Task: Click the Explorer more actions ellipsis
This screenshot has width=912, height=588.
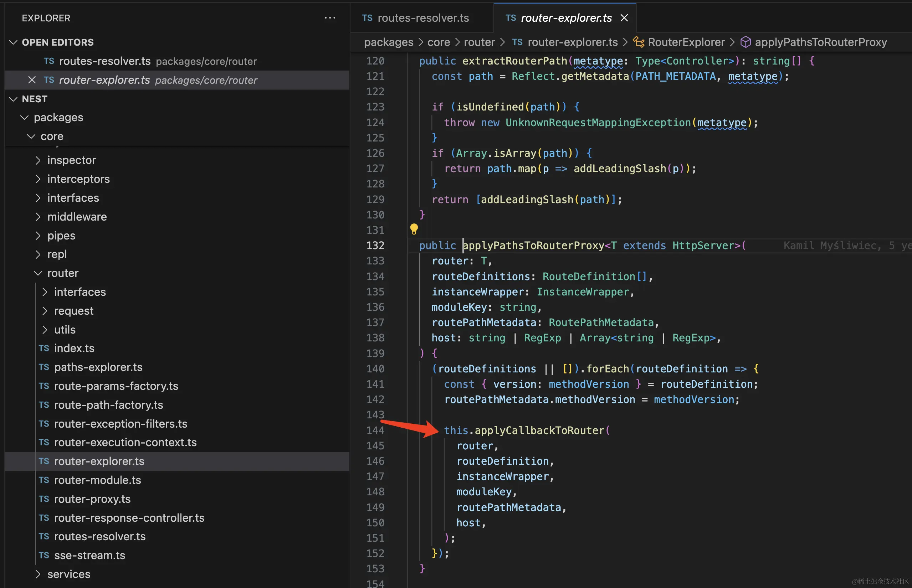Action: (329, 18)
